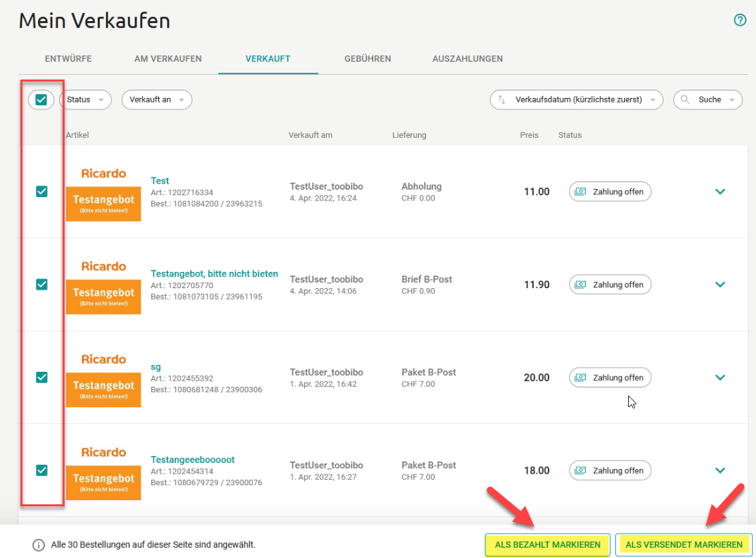
Task: Expand the 11.90 order row chevron
Action: pyautogui.click(x=720, y=285)
